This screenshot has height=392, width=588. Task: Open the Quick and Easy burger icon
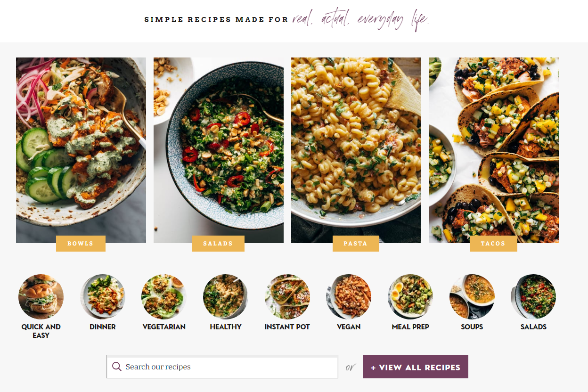(41, 297)
